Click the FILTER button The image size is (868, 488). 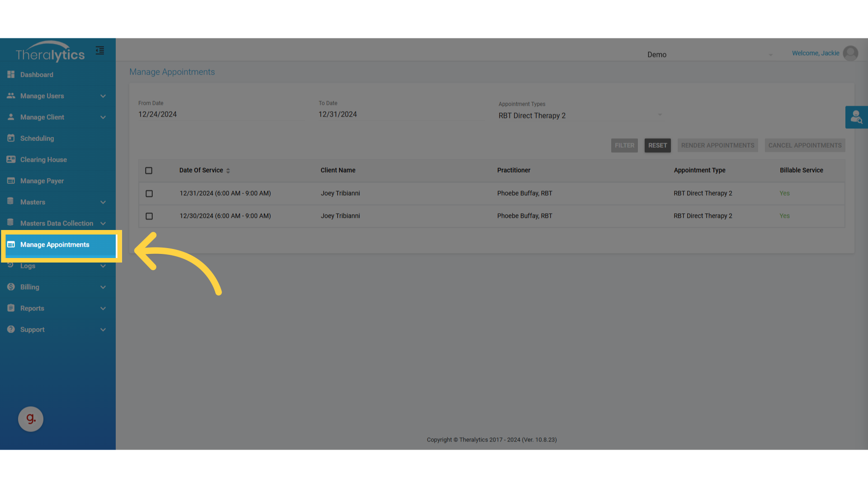point(624,145)
